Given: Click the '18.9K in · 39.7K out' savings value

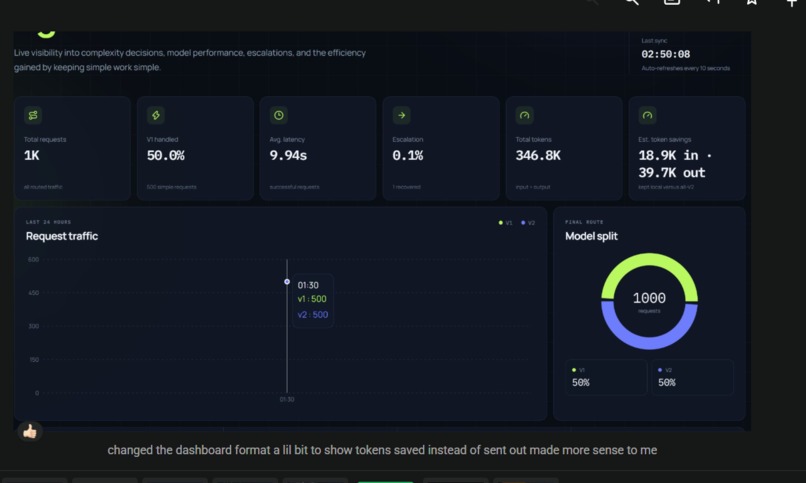Looking at the screenshot, I should [675, 164].
